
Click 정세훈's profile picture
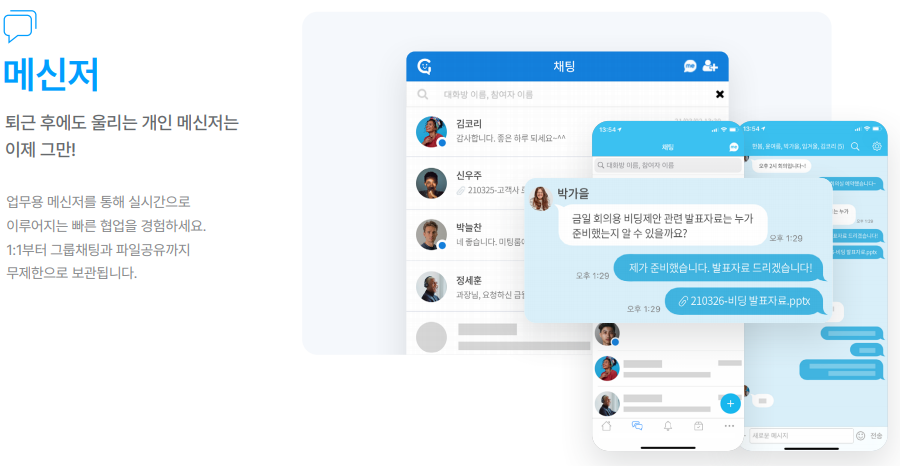click(431, 286)
